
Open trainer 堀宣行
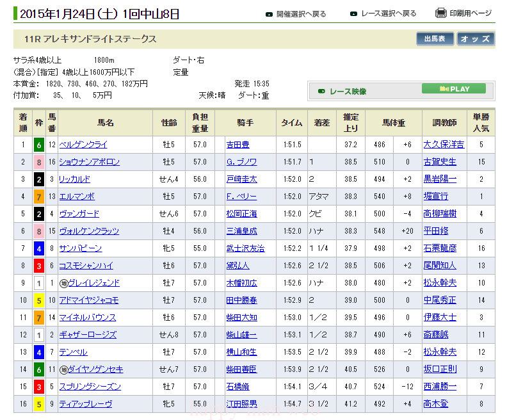(x=436, y=197)
